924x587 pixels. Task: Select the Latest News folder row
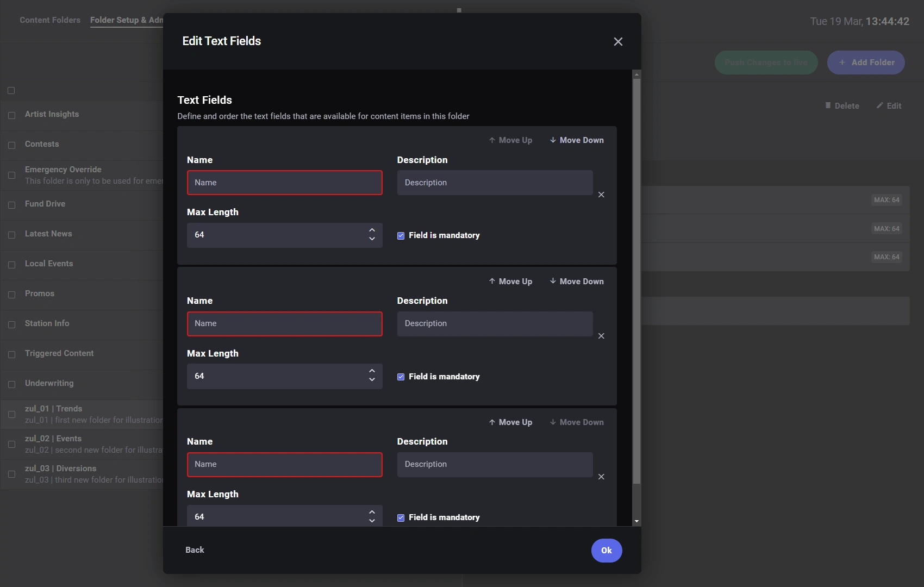point(82,235)
